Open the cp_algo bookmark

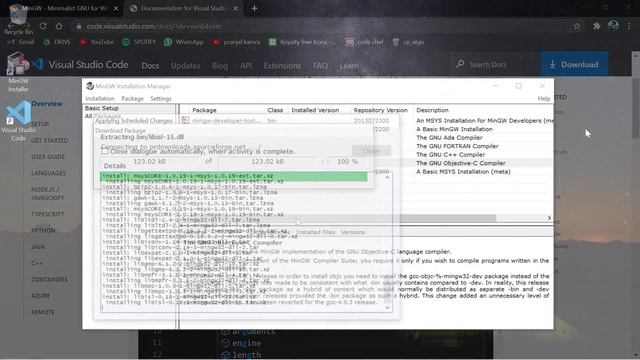tap(408, 42)
